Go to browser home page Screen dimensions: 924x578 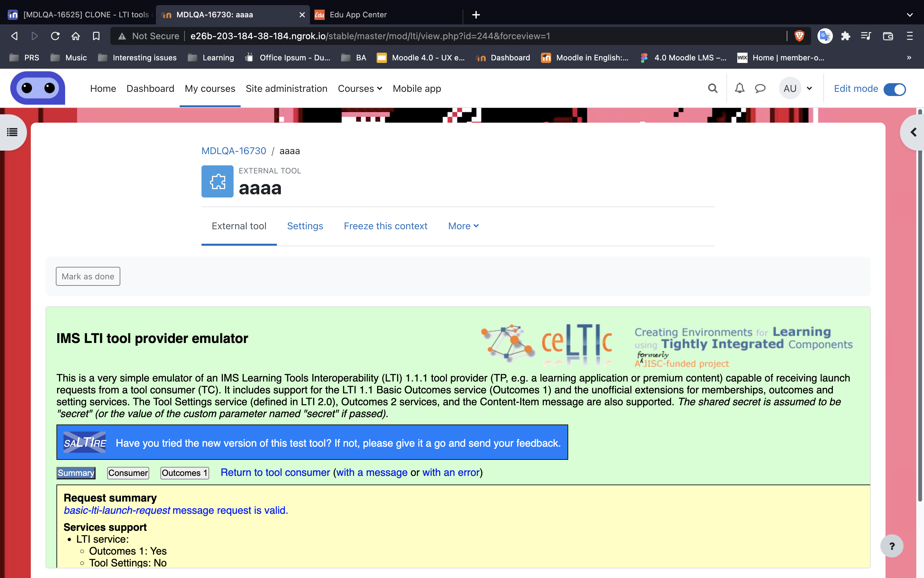coord(76,36)
